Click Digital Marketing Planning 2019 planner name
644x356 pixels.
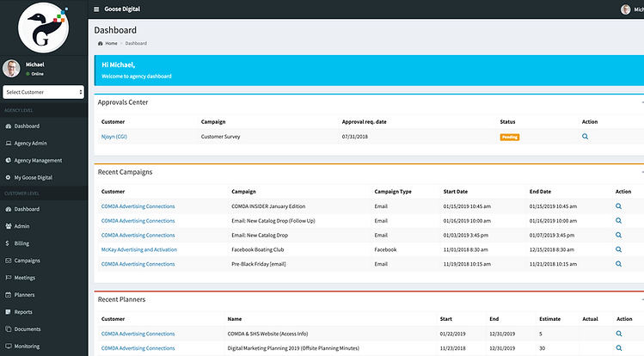[293, 348]
